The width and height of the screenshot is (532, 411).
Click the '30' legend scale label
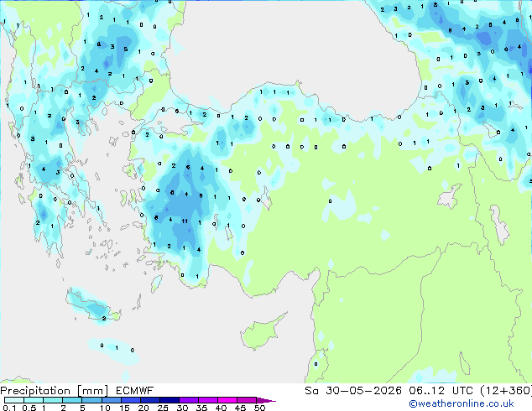coord(183,408)
